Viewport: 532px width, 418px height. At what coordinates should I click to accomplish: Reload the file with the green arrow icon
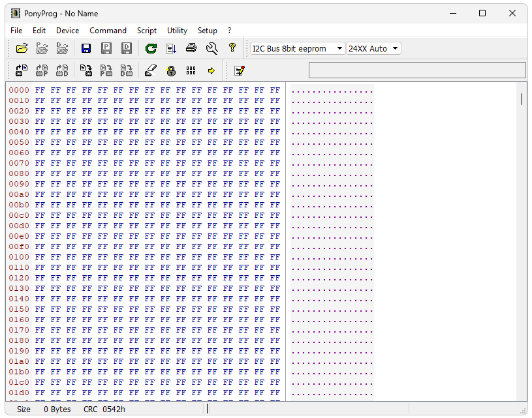coord(151,48)
